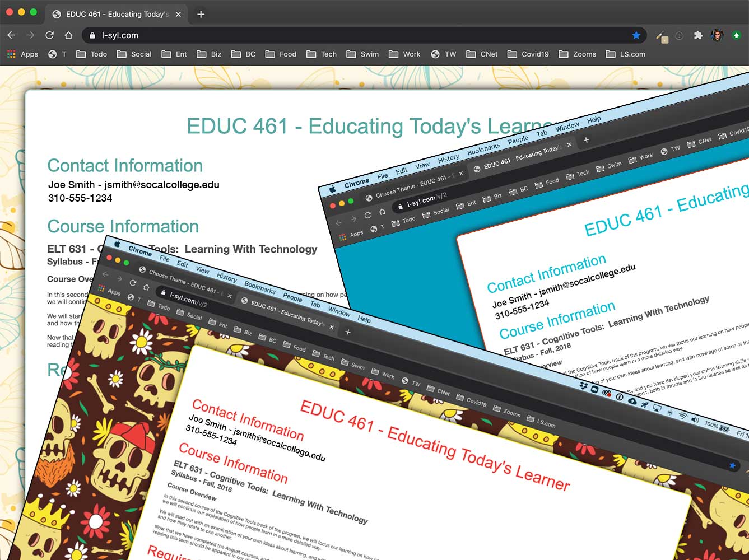Open the File menu in the blue-theme window
This screenshot has width=749, height=560.
[x=383, y=176]
